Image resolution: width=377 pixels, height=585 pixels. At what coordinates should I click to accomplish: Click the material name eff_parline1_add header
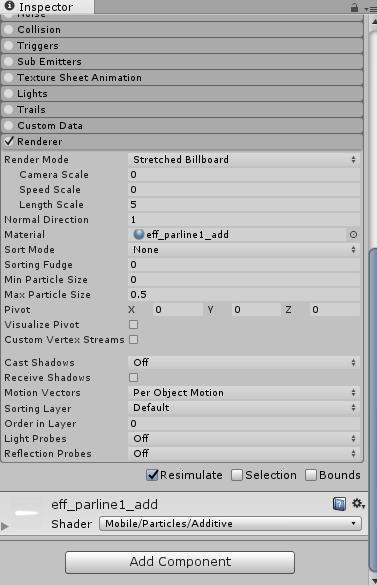click(105, 504)
